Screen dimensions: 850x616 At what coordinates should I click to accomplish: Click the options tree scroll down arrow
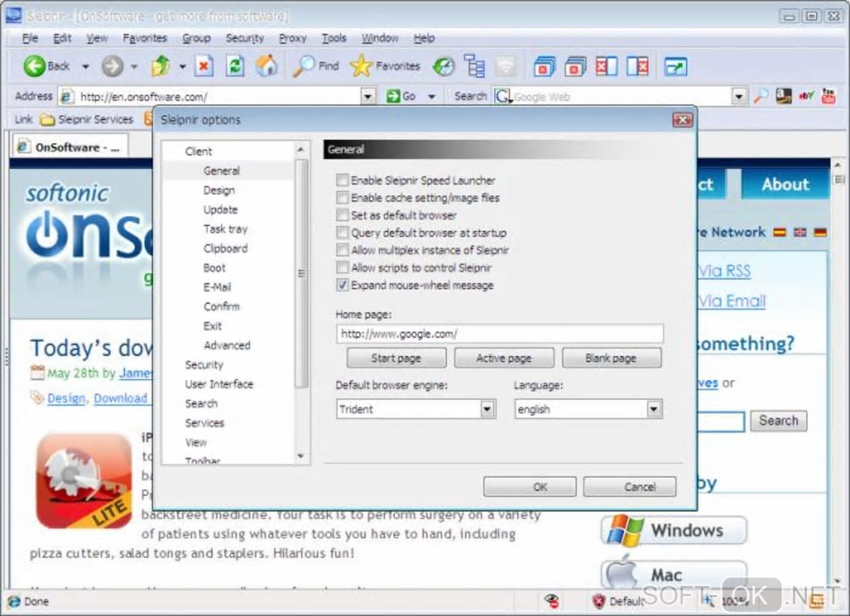point(302,457)
